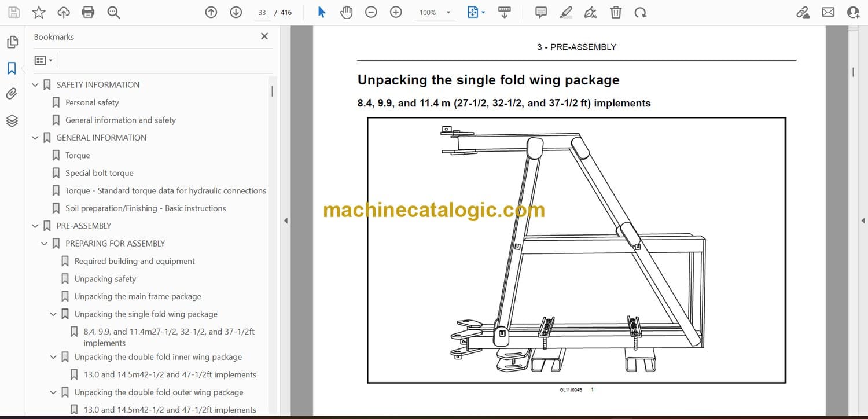Collapse the SAFETY INFORMATION bookmark

pyautogui.click(x=36, y=85)
